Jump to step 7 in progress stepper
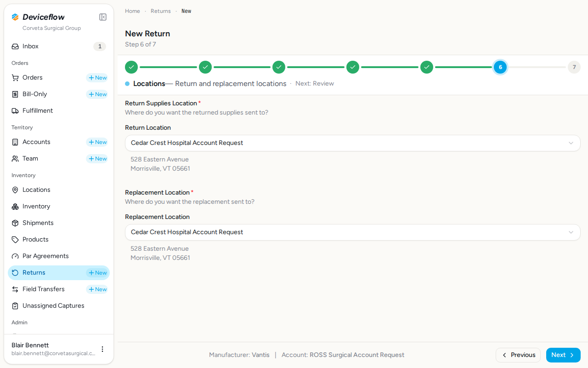 pyautogui.click(x=574, y=67)
